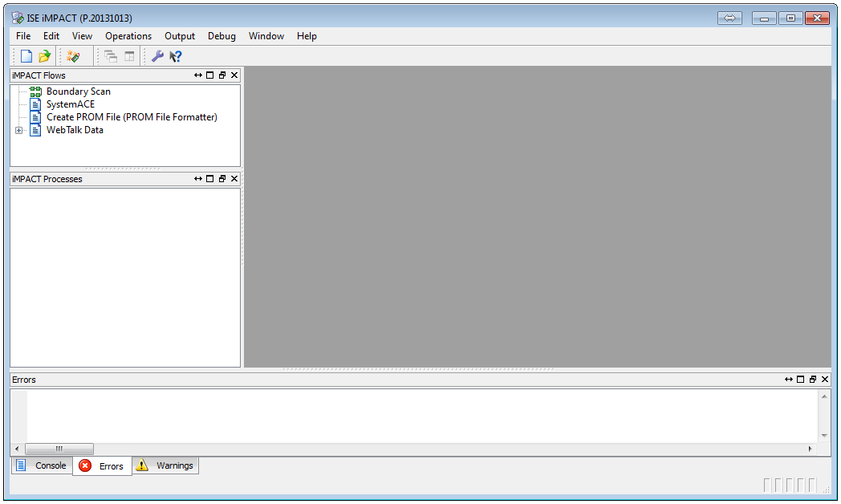The height and width of the screenshot is (504, 841).
Task: Toggle slide-out of the Errors panel
Action: [788, 380]
